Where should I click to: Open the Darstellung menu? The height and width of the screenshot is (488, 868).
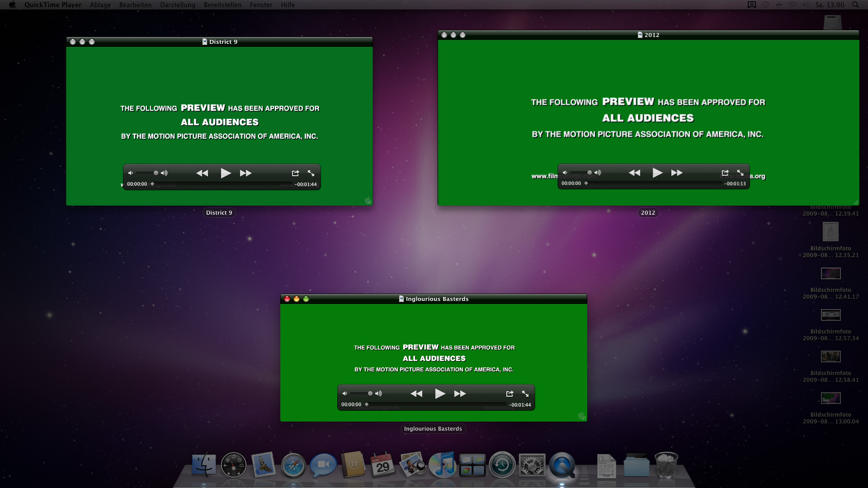click(x=178, y=5)
